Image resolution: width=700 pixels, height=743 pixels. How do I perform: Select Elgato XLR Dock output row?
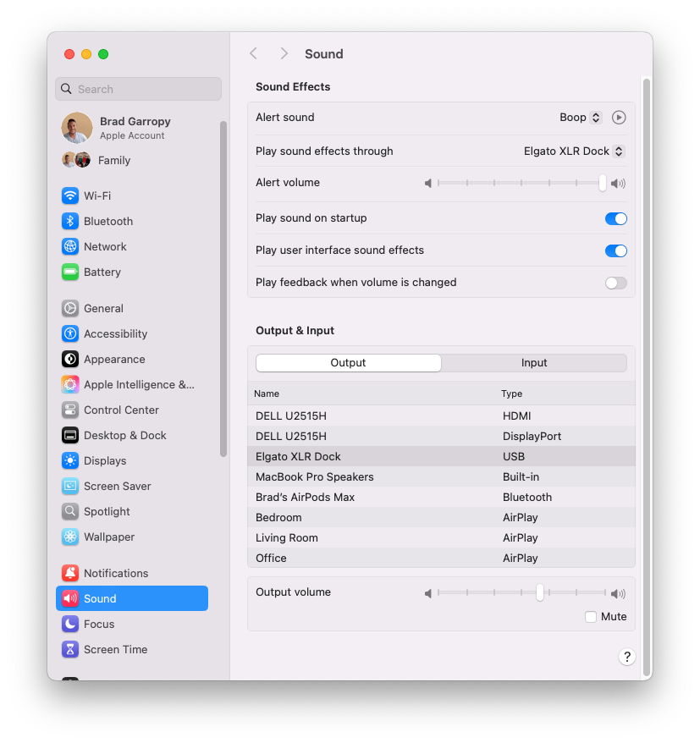(x=441, y=457)
